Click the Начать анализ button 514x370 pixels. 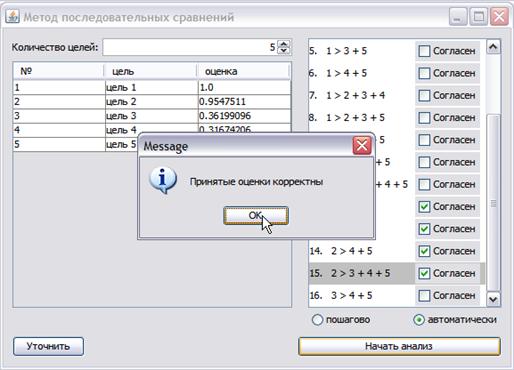399,346
